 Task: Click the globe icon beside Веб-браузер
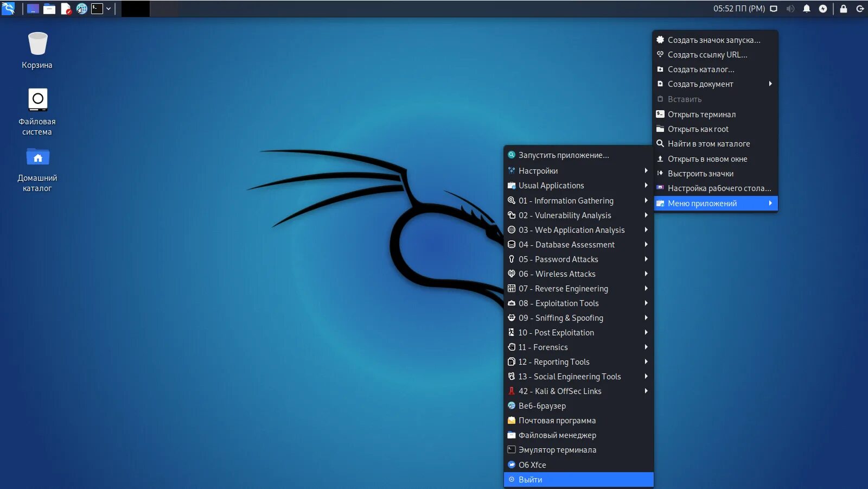(512, 406)
